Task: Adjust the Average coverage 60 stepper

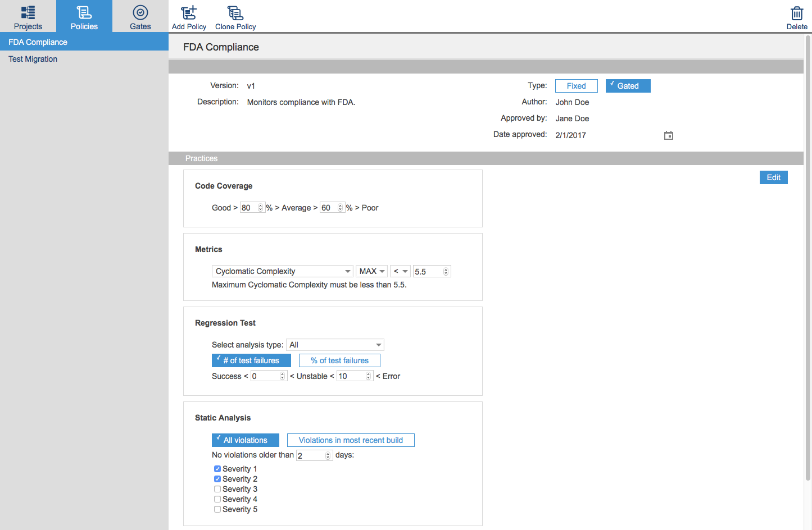Action: coord(340,208)
